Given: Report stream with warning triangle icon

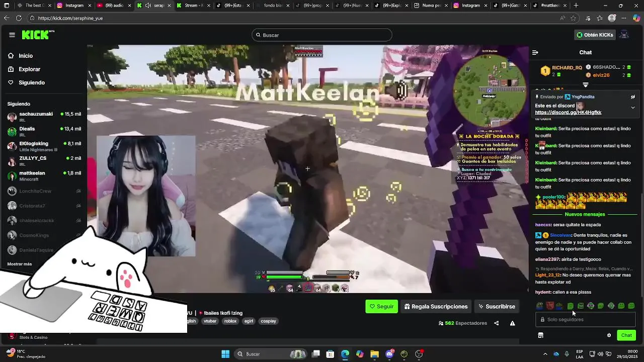Looking at the screenshot, I should pos(512,323).
